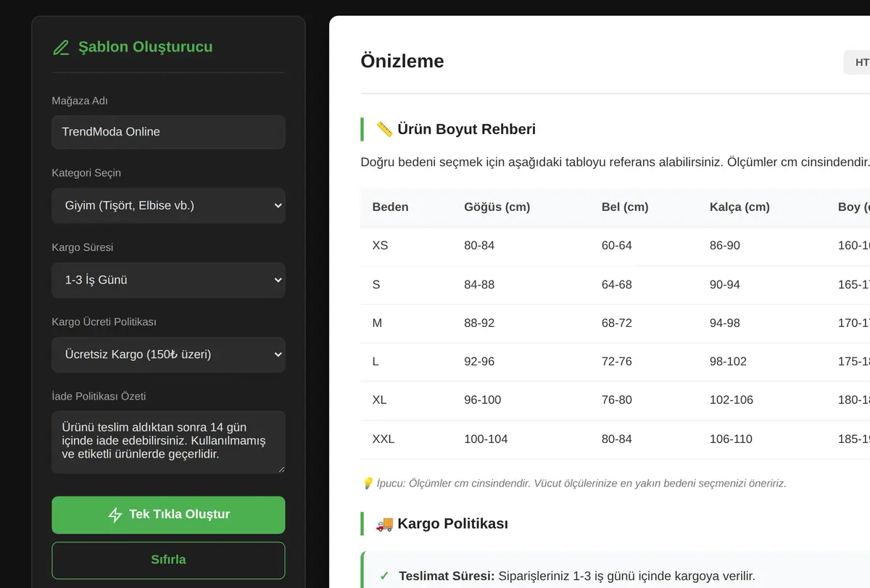
Task: Select the M size row label
Action: tap(377, 323)
